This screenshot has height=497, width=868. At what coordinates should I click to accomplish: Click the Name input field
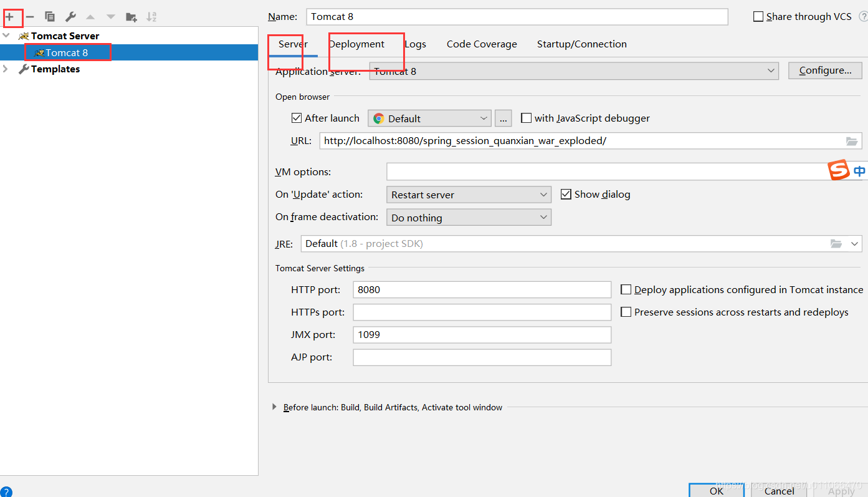pos(517,17)
